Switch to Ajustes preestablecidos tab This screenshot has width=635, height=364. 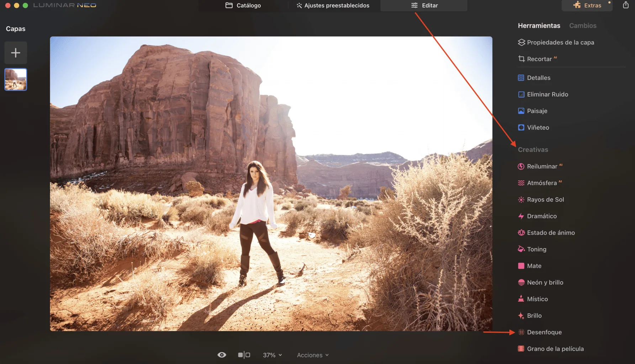point(333,5)
